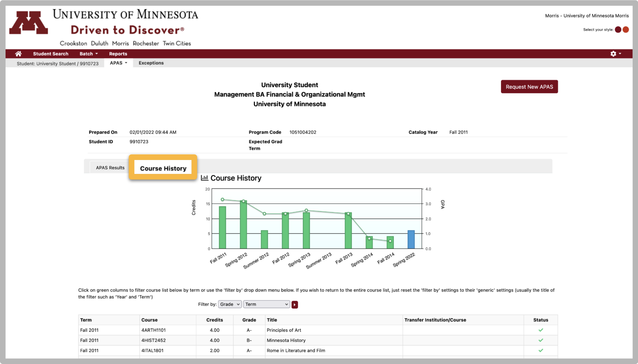Click the Fall 2012 green bar
The image size is (638, 364).
click(285, 230)
